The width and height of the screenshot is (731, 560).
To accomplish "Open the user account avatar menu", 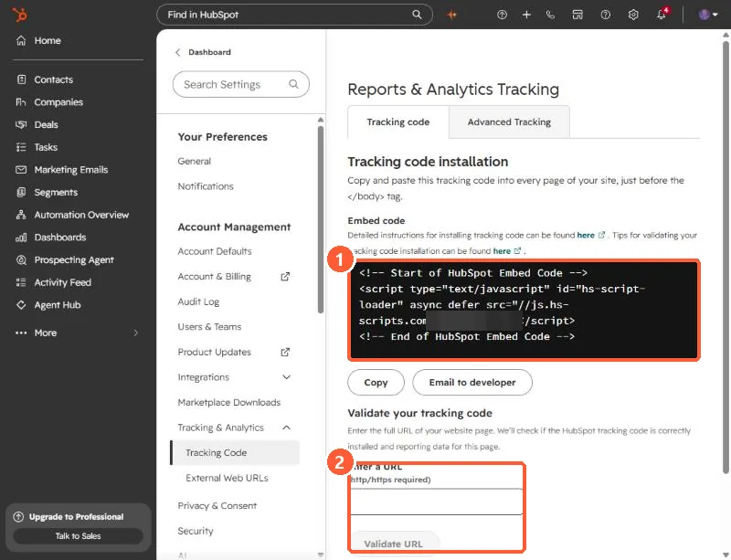I will click(707, 15).
